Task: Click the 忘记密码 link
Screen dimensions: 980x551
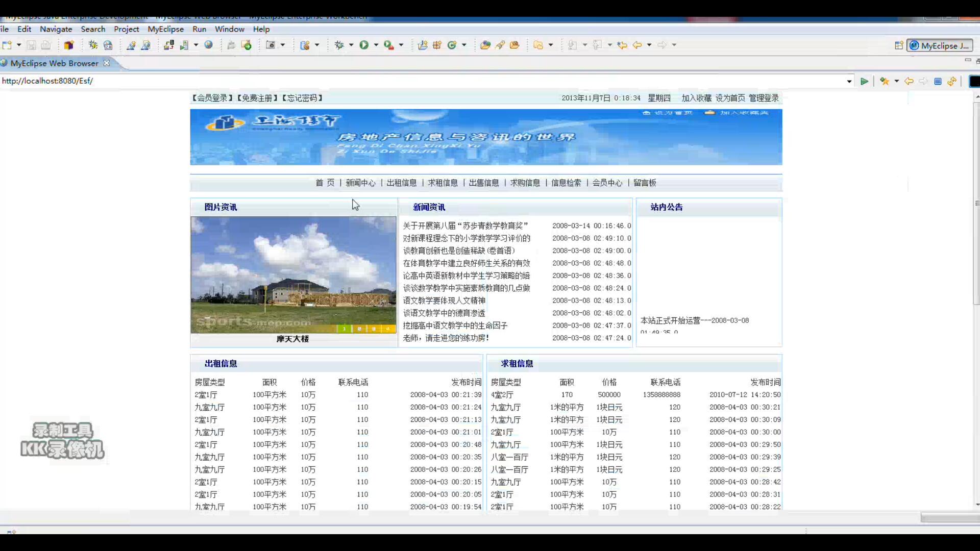Action: coord(302,98)
